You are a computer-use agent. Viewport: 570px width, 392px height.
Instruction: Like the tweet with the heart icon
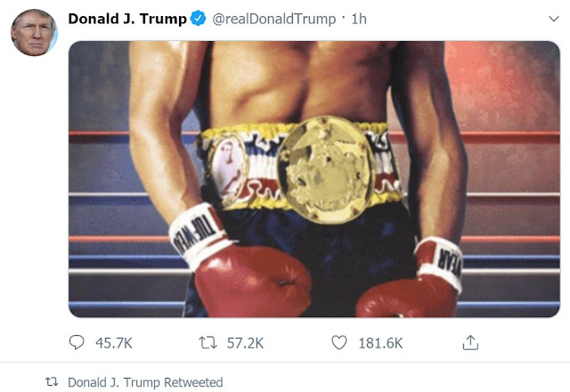339,342
